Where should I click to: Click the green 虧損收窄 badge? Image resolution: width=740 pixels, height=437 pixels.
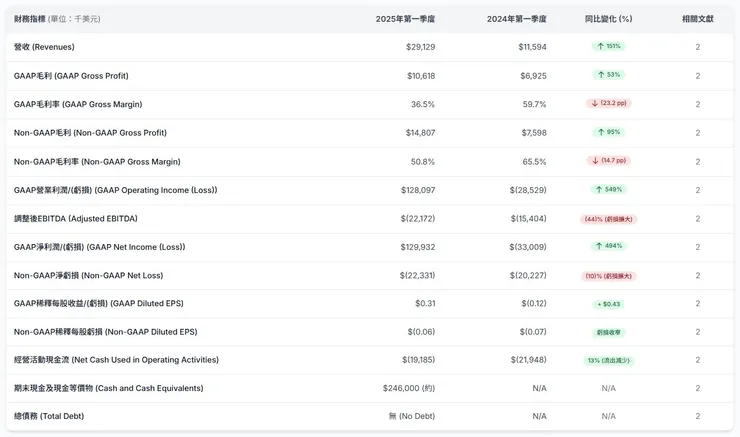(608, 333)
